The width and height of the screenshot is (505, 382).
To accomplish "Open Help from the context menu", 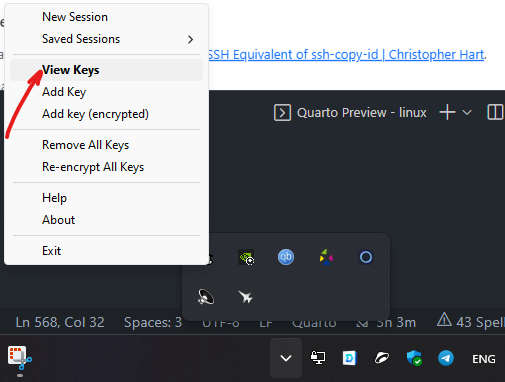I will (106, 198).
